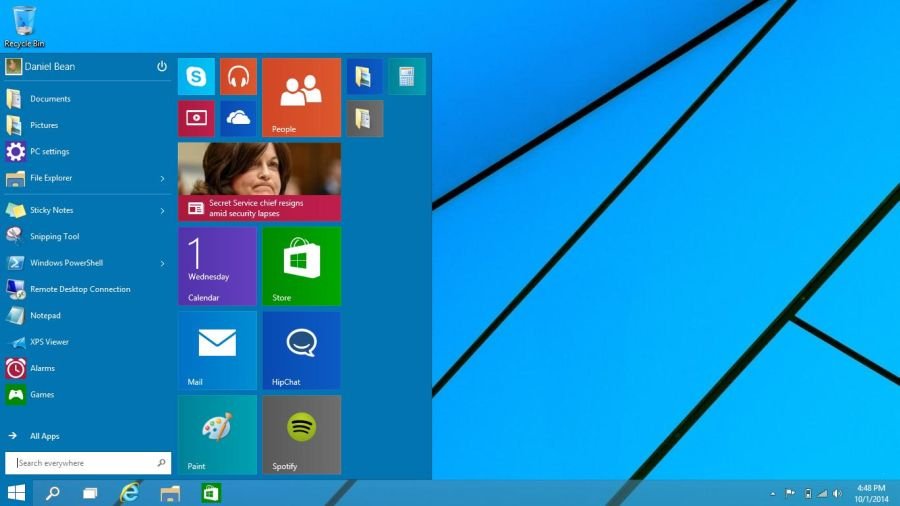Expand the Windows PowerShell jump list arrow
The width and height of the screenshot is (900, 506).
point(162,263)
